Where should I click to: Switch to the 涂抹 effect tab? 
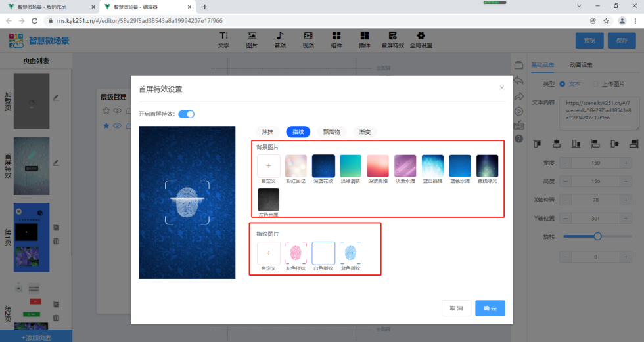pyautogui.click(x=267, y=132)
